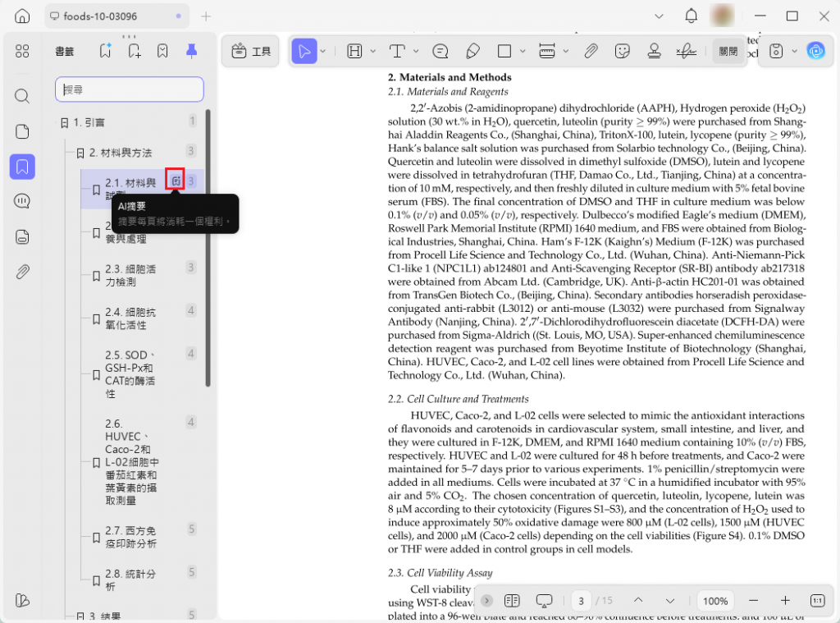Open the attachments paperclip panel
The height and width of the screenshot is (623, 840).
pos(22,272)
